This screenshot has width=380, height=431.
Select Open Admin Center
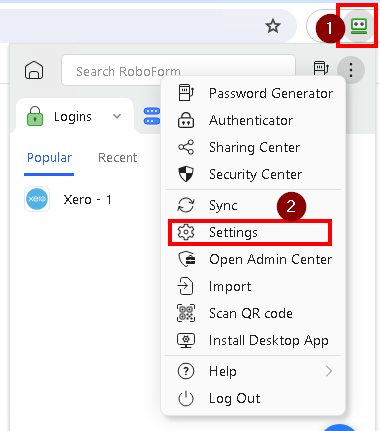253,259
